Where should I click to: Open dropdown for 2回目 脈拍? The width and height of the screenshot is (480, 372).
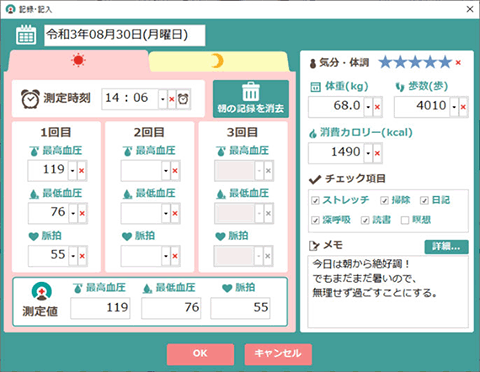click(x=166, y=256)
